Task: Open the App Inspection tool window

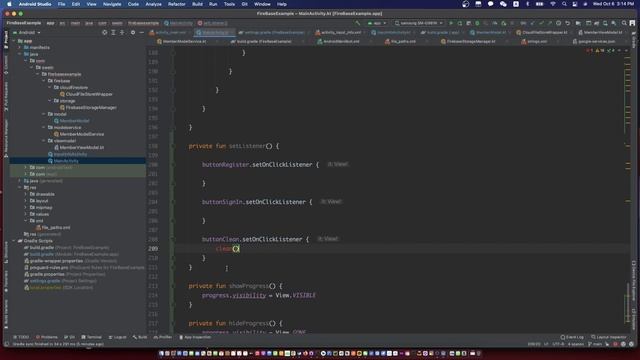Action: (195, 337)
